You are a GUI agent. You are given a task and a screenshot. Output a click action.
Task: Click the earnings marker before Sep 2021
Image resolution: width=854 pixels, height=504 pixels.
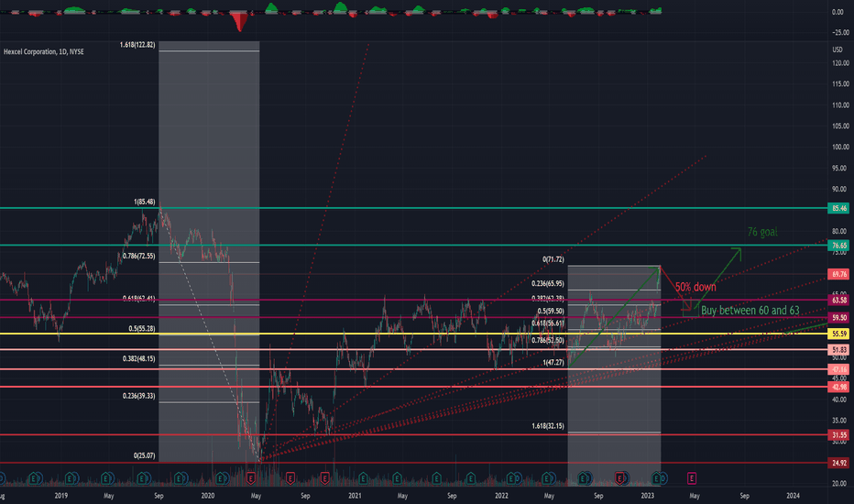[437, 478]
